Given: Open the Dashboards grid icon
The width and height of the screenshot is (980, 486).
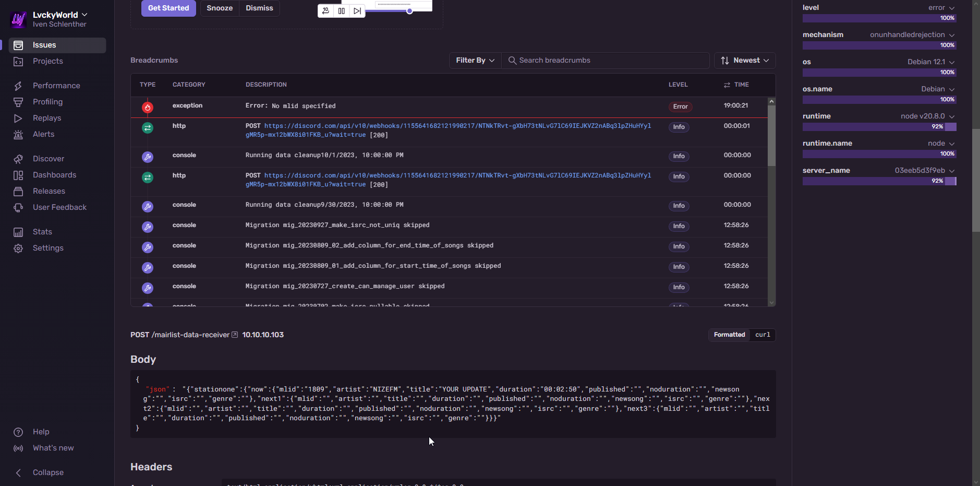Looking at the screenshot, I should coord(18,175).
